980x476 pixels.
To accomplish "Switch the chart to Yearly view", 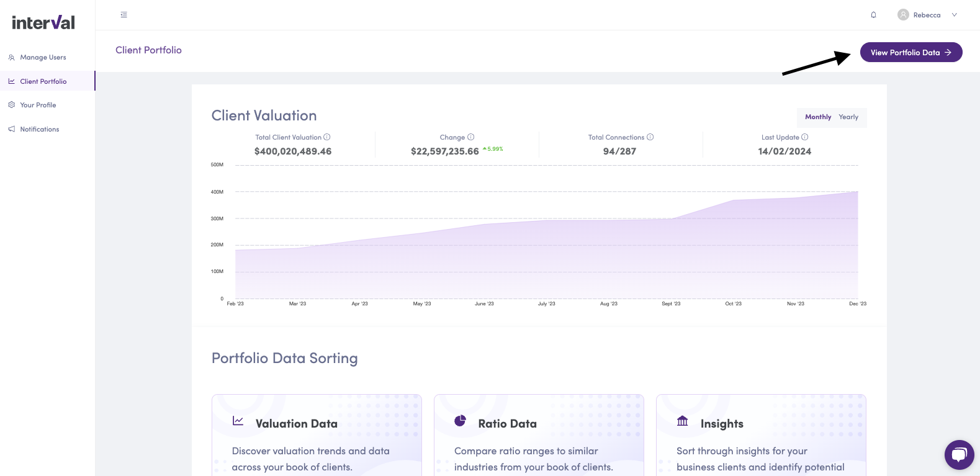I will (x=848, y=117).
